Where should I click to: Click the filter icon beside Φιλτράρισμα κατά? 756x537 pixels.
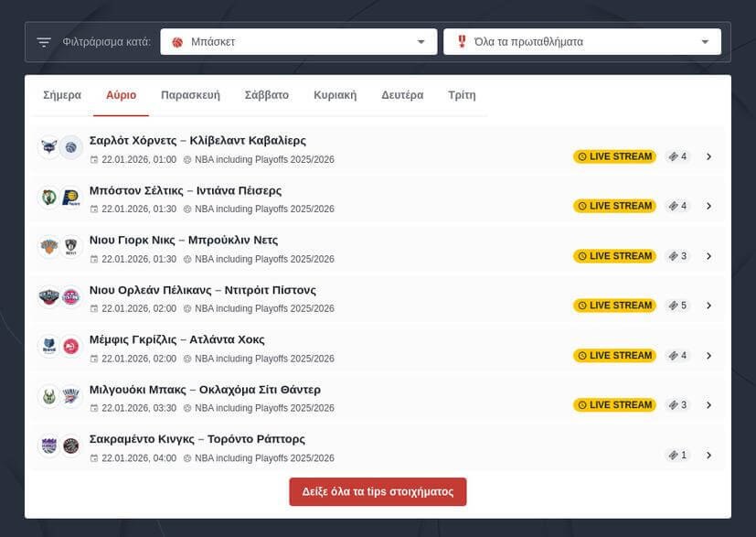click(x=44, y=42)
